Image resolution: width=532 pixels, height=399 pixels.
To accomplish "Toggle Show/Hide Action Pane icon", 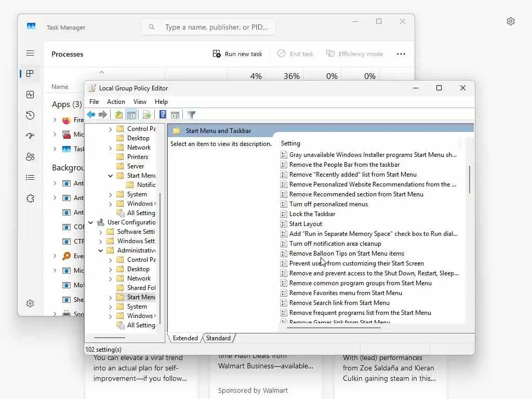I will coord(175,115).
